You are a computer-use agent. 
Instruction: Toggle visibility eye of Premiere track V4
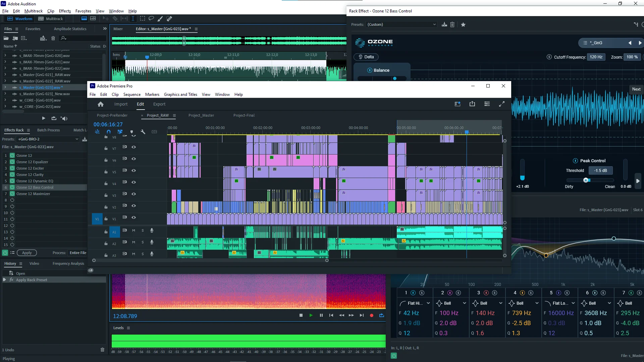[x=133, y=182]
